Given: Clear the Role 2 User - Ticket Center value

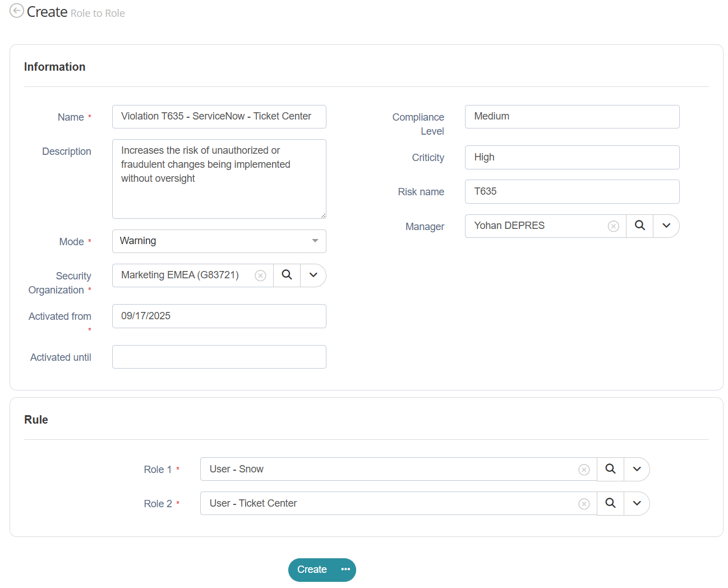Looking at the screenshot, I should 584,504.
